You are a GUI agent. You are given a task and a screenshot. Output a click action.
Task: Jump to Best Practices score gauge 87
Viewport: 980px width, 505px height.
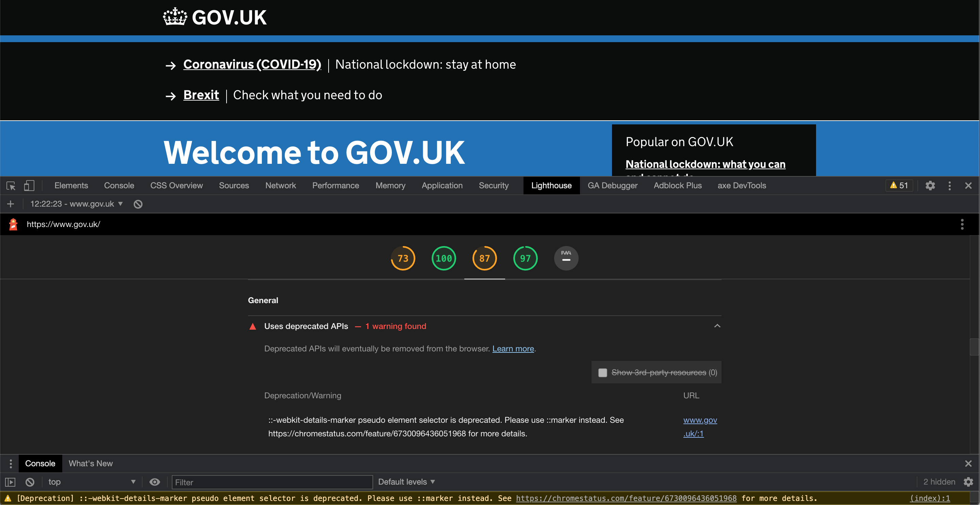click(484, 258)
